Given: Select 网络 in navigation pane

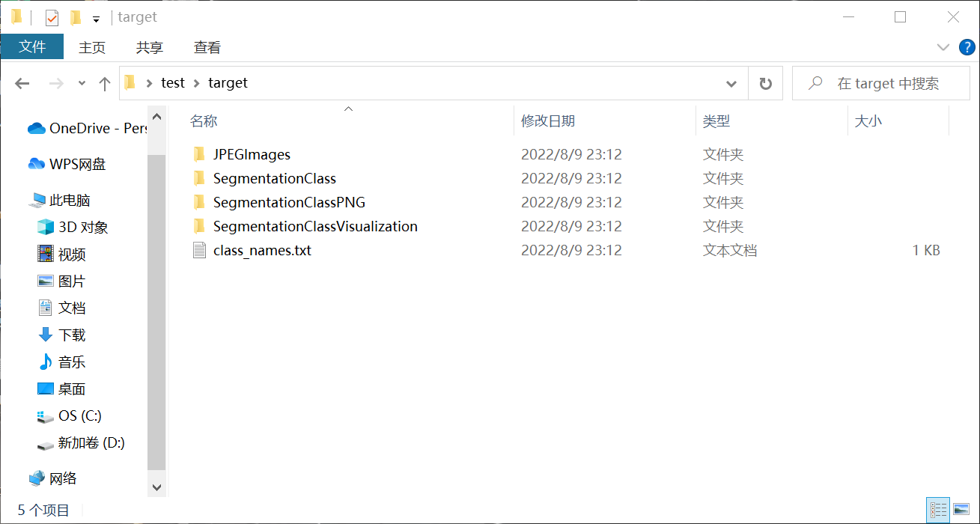Looking at the screenshot, I should coord(52,478).
